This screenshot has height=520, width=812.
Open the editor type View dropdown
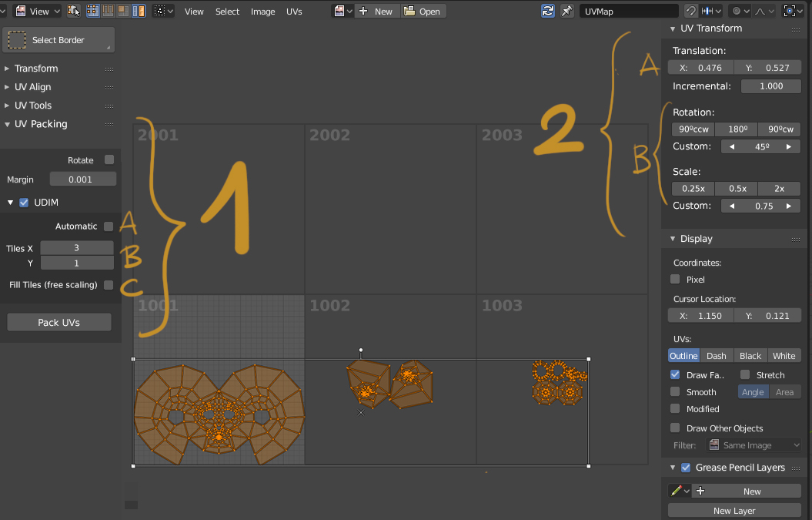tap(37, 11)
